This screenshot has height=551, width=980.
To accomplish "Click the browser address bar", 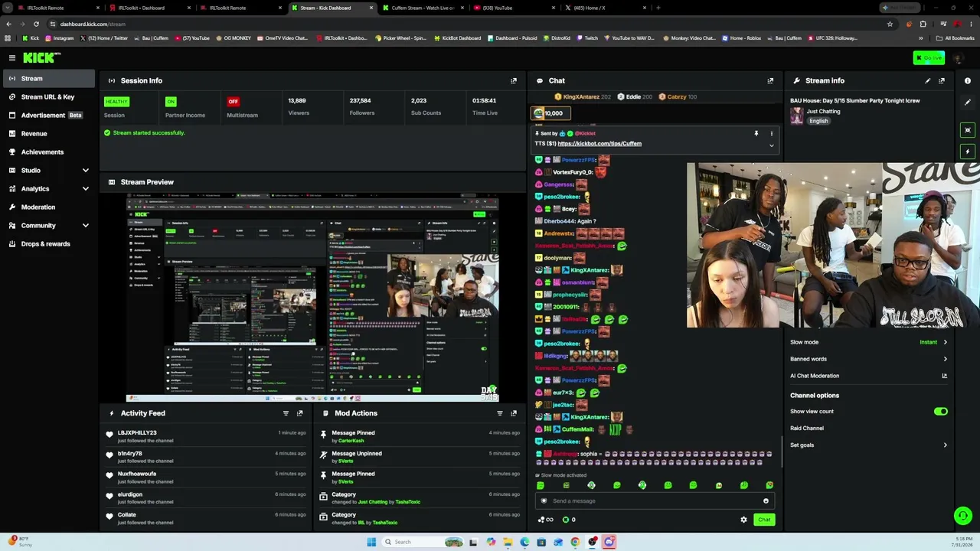I will (467, 24).
